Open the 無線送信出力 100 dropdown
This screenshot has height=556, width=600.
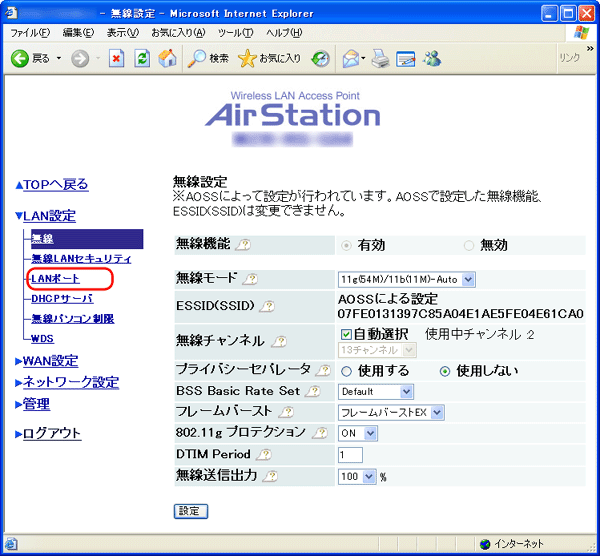[357, 477]
